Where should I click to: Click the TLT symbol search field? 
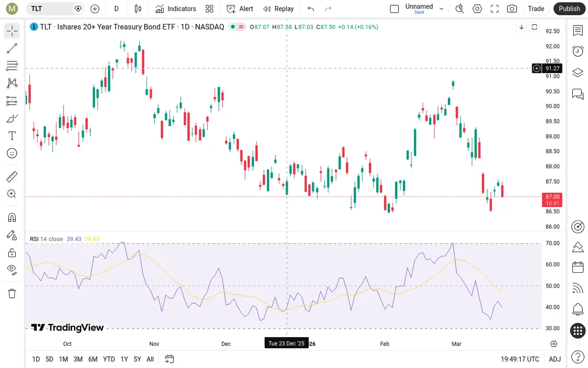[55, 8]
